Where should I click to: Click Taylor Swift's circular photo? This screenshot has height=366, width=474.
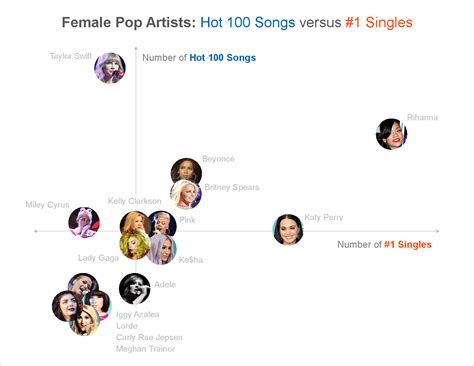(110, 68)
